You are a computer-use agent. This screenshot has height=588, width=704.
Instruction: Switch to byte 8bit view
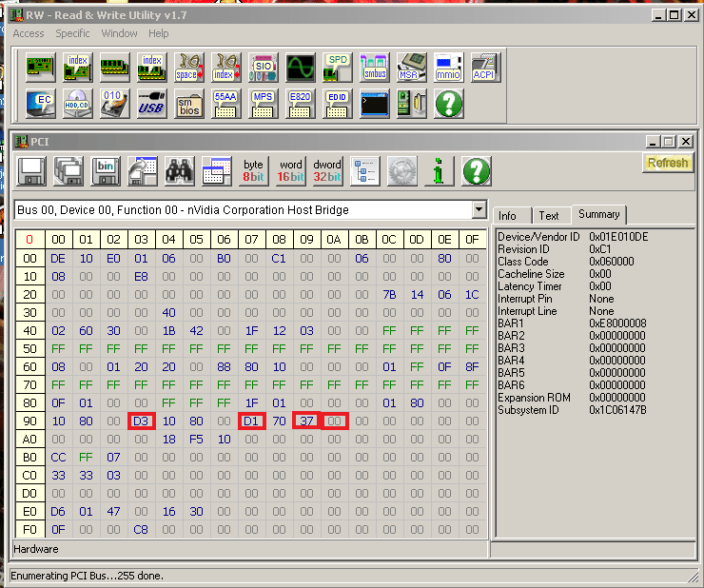(253, 171)
